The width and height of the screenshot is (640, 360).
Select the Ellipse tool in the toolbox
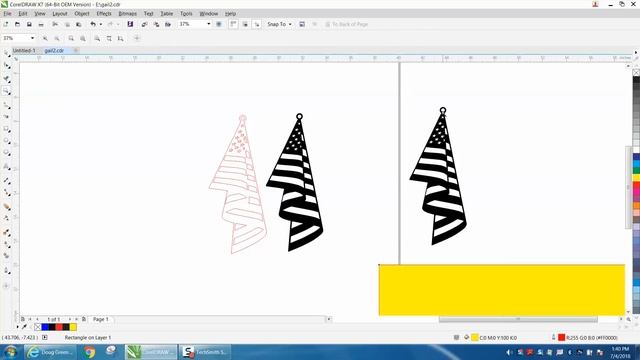pos(7,141)
